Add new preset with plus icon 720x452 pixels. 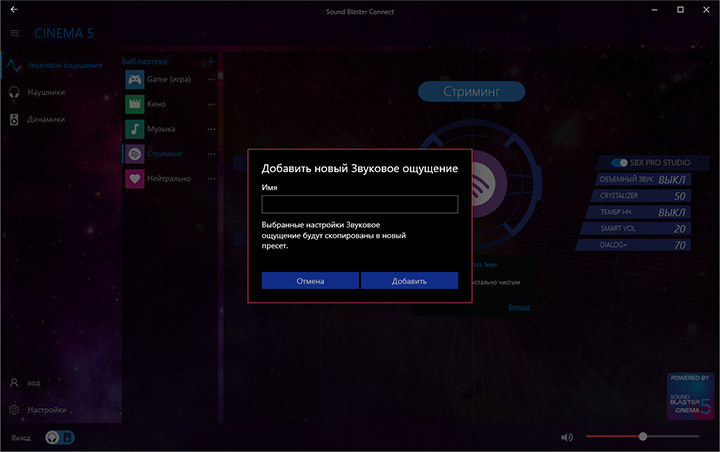(211, 61)
